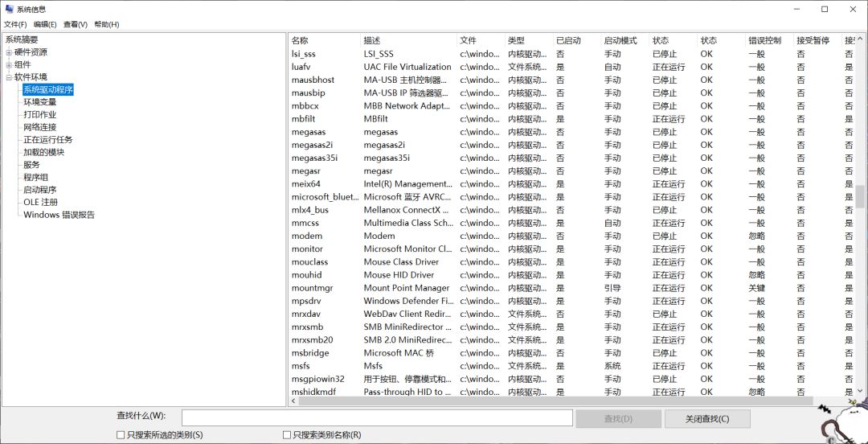Sort by the 接受暂停 column header
The image size is (868, 444).
click(817, 40)
